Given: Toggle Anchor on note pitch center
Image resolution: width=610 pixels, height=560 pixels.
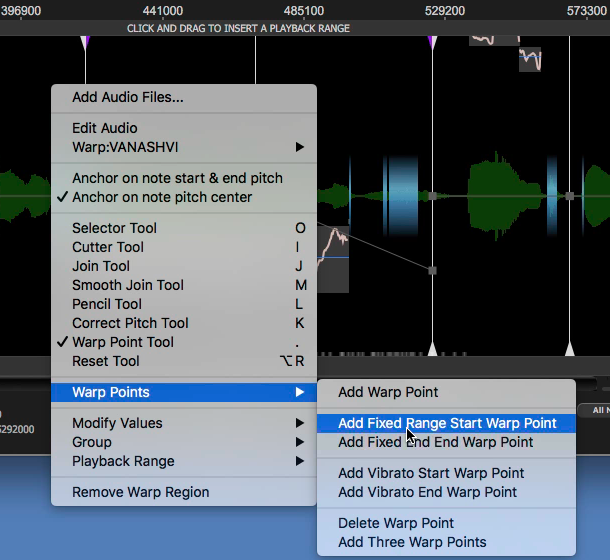Looking at the screenshot, I should pyautogui.click(x=162, y=197).
